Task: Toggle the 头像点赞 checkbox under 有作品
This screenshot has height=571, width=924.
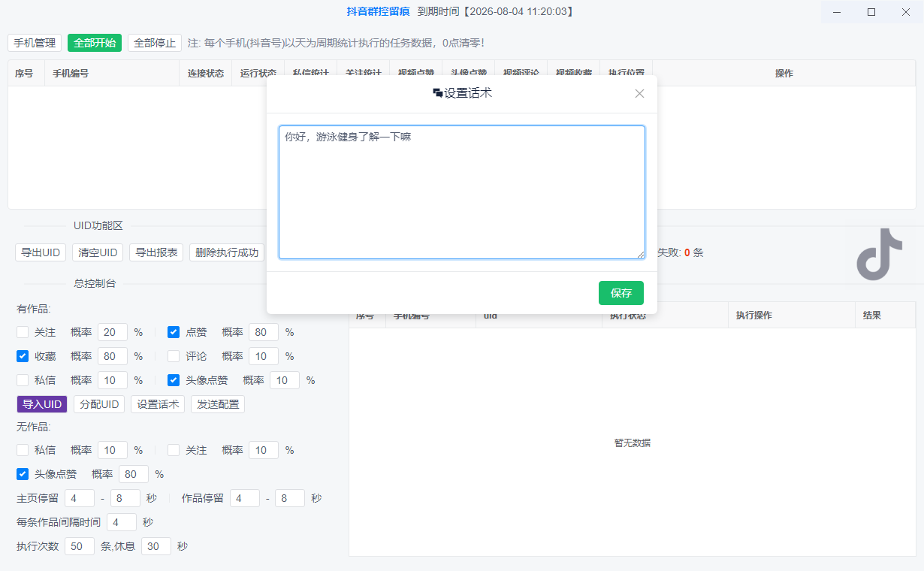Action: coord(174,380)
